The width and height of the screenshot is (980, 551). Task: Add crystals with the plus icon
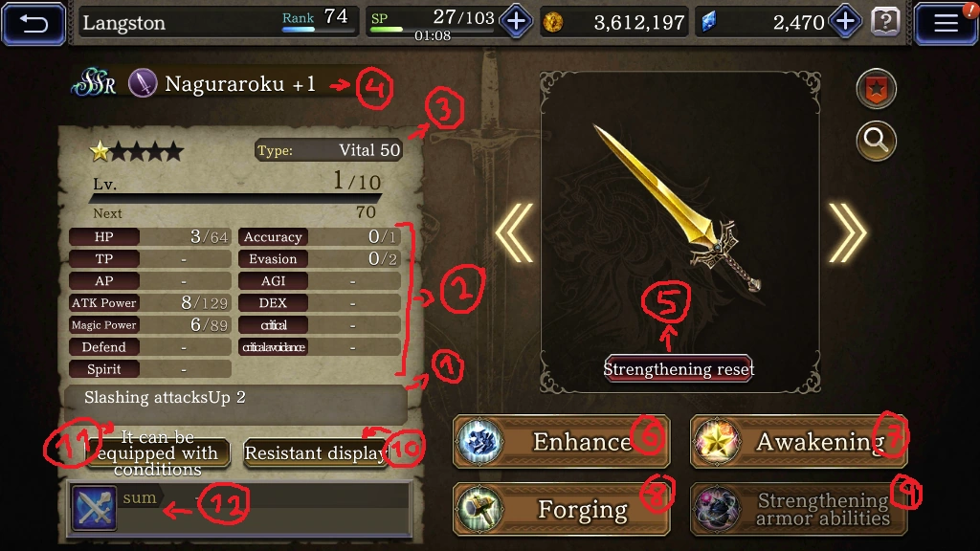click(x=845, y=23)
